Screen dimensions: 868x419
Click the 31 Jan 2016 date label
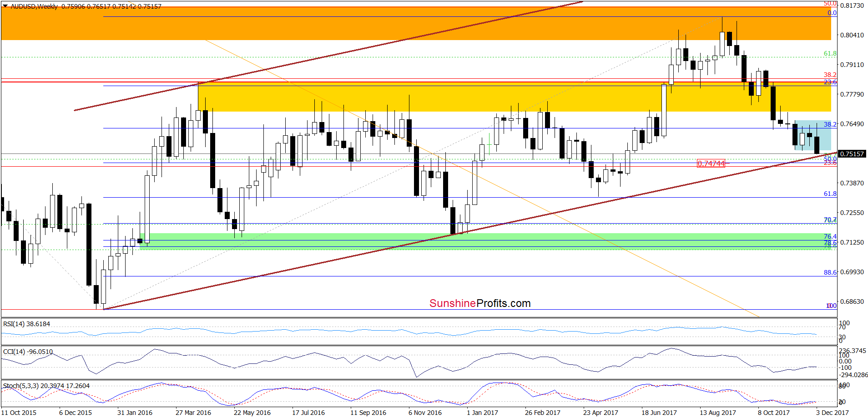[x=135, y=413]
